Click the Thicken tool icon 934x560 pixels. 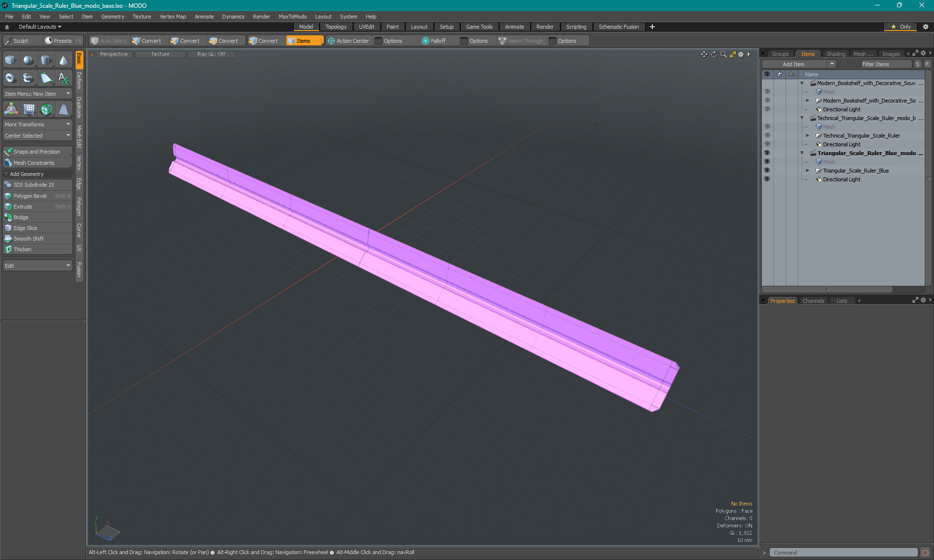click(8, 249)
